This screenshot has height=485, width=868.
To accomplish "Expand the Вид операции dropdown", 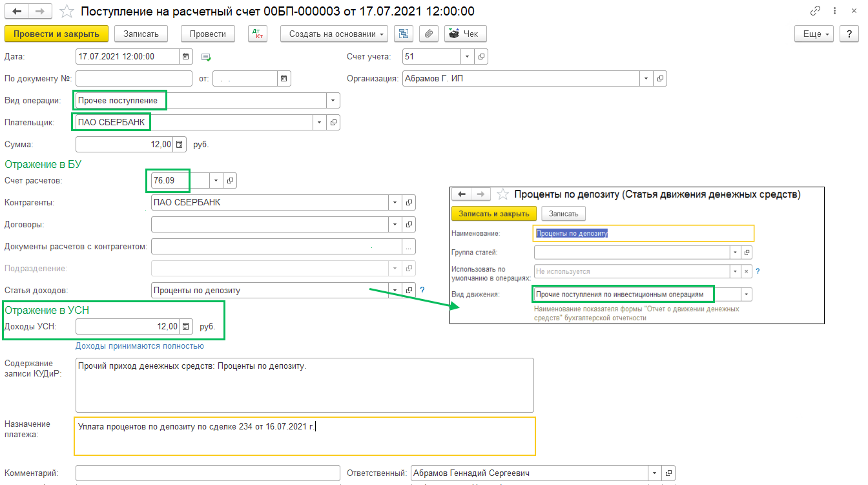I will (333, 101).
